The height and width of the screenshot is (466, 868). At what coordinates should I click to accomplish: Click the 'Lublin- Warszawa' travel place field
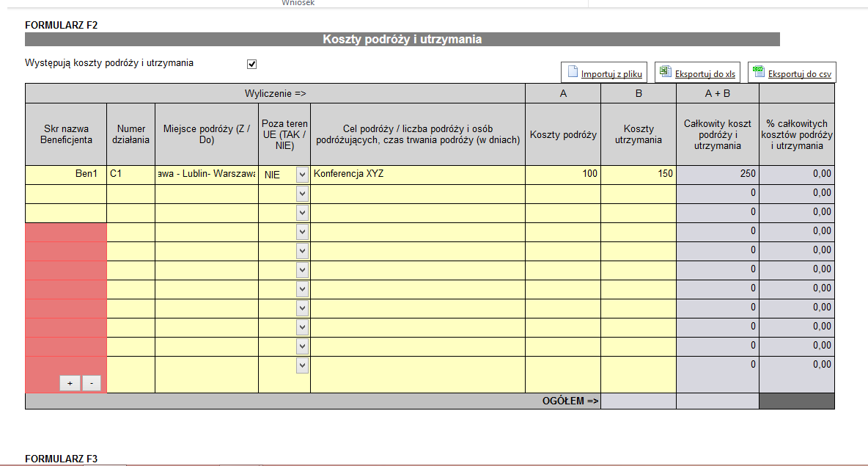point(207,174)
